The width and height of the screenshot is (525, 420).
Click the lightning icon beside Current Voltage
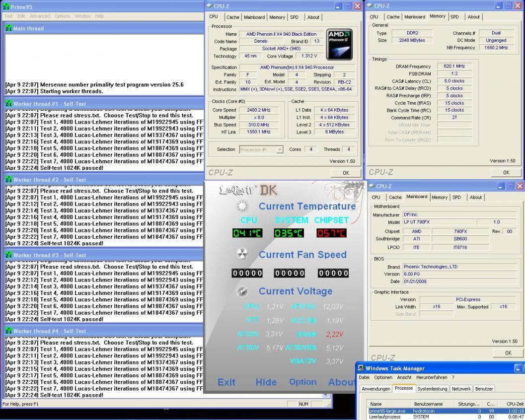point(242,291)
